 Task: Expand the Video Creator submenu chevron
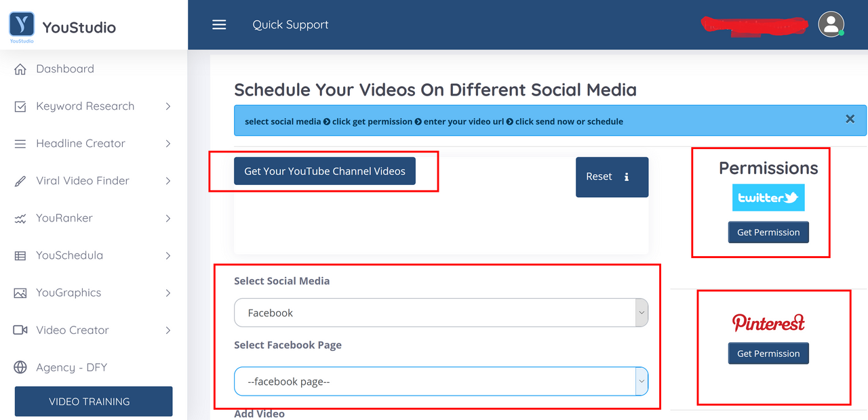coord(168,330)
